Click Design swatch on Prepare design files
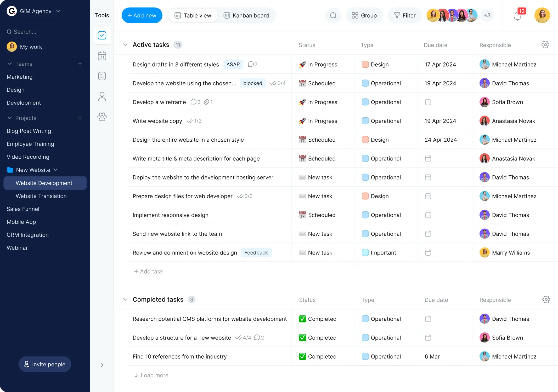Screen dimensions: 558x392 365,196
